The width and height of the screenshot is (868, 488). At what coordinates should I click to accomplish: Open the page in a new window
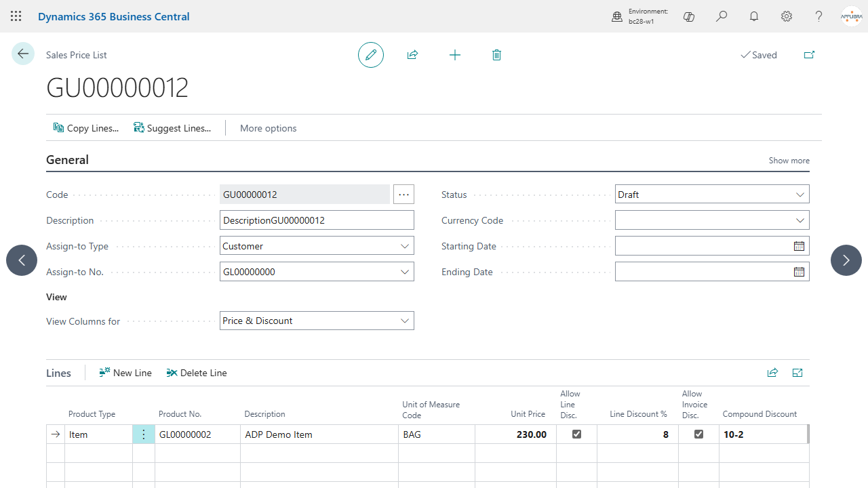[x=809, y=55]
